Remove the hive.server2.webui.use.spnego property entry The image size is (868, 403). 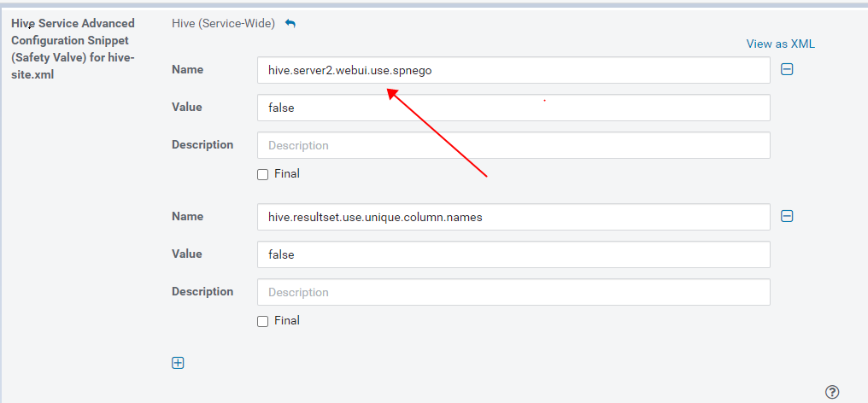(x=787, y=69)
